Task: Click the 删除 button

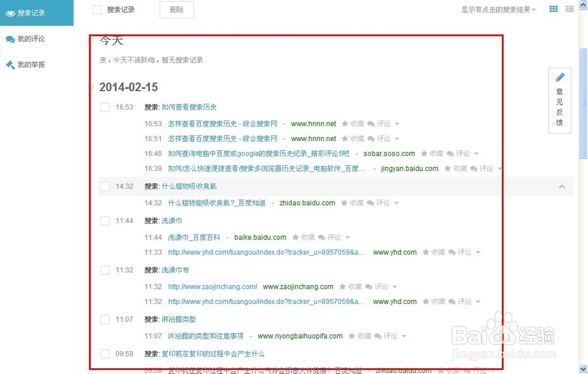Action: (176, 10)
